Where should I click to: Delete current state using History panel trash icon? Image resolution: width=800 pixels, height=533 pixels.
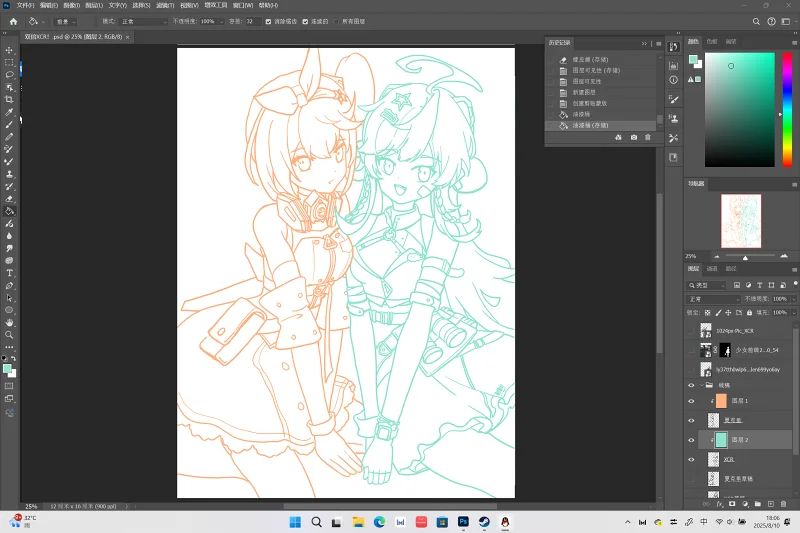pyautogui.click(x=647, y=137)
